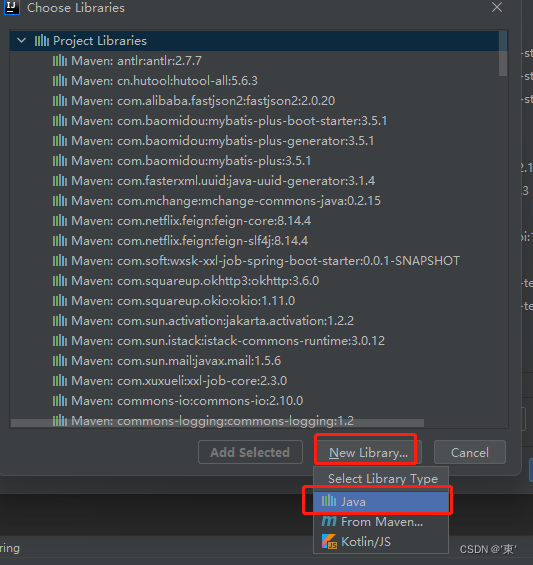Click the Maven 'm' icon in the popup
The height and width of the screenshot is (565, 533).
[x=329, y=521]
